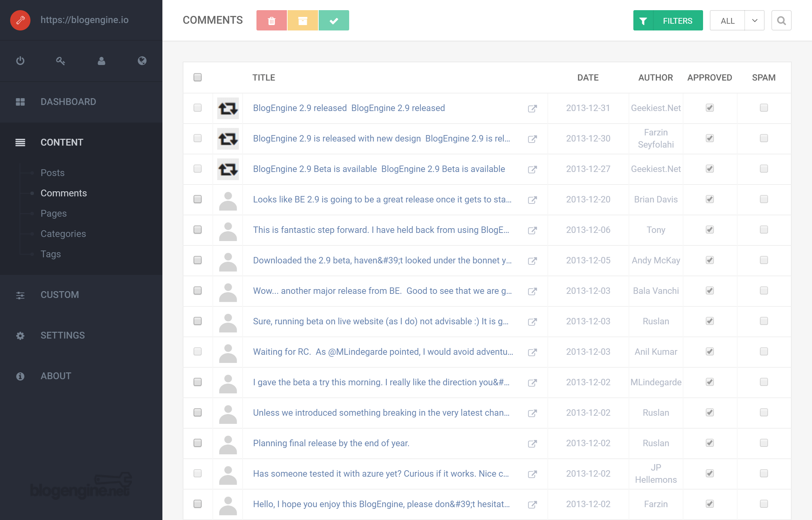Select the Brian Davis comment row checkbox
812x520 pixels.
[x=198, y=199]
